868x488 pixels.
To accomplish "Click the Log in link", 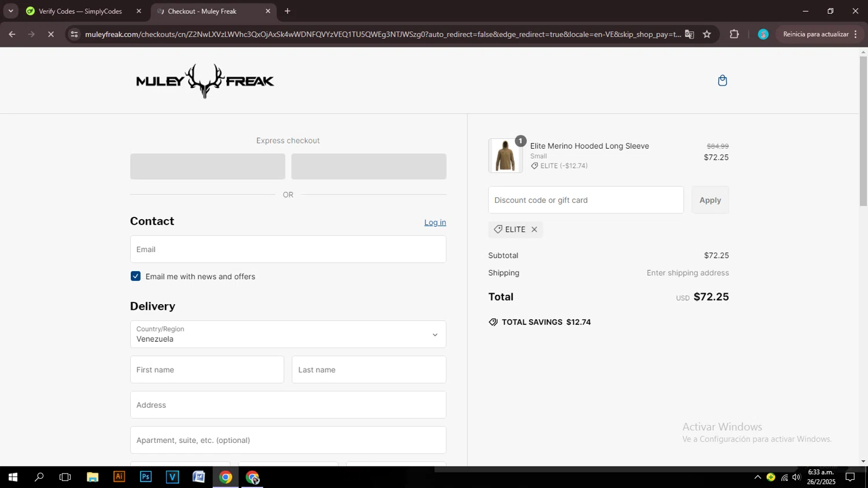I will (x=435, y=223).
